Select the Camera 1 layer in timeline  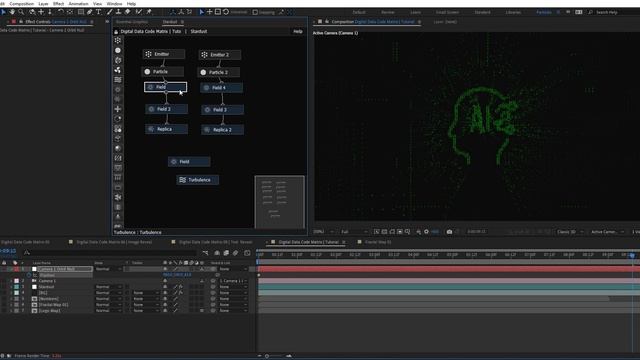pos(47,281)
